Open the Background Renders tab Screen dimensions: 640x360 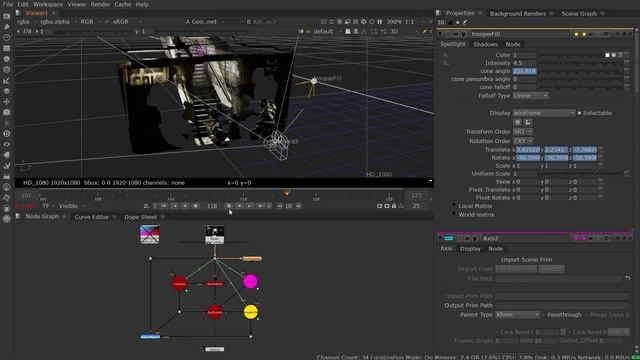(518, 13)
